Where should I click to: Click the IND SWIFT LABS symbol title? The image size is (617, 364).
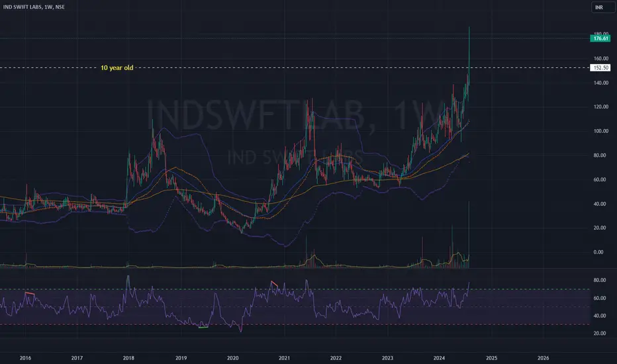coord(34,7)
